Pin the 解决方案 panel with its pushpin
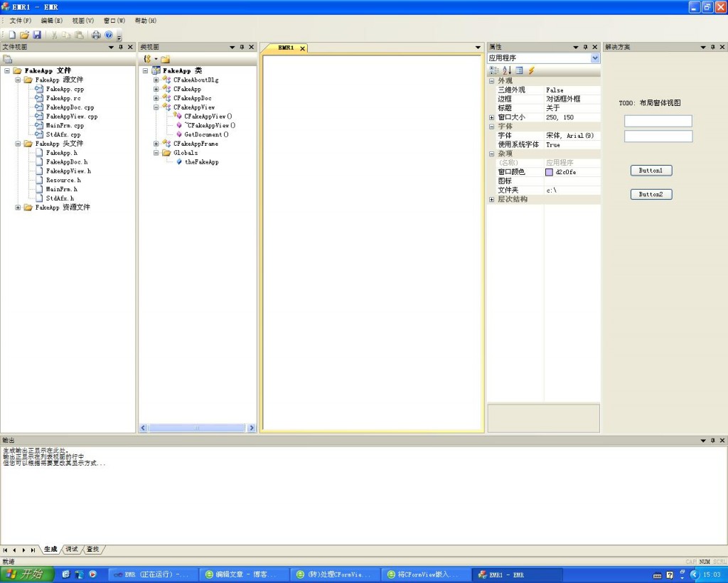Screen dimensions: 728x583 pyautogui.click(x=712, y=47)
